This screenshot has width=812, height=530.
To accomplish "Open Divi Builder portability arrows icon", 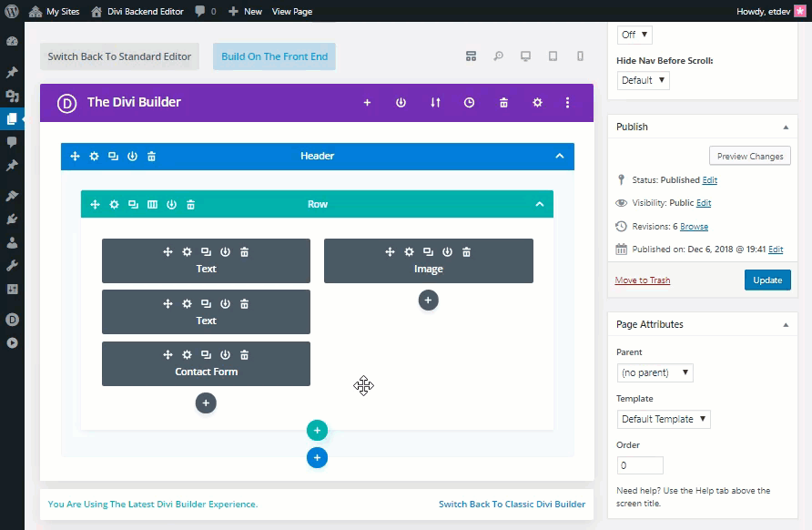I will pos(435,103).
